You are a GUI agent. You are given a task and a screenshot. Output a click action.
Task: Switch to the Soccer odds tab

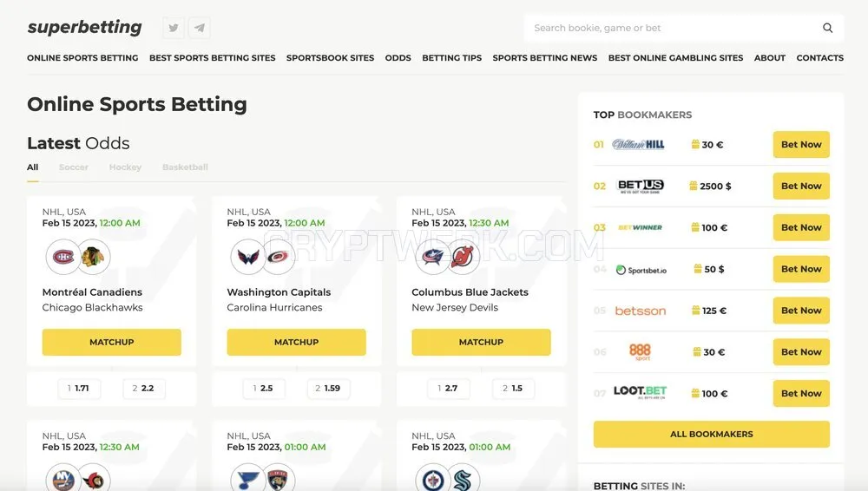tap(74, 167)
